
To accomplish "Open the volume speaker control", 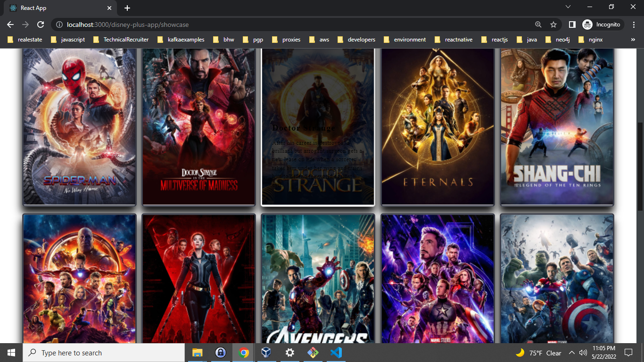I will point(583,353).
